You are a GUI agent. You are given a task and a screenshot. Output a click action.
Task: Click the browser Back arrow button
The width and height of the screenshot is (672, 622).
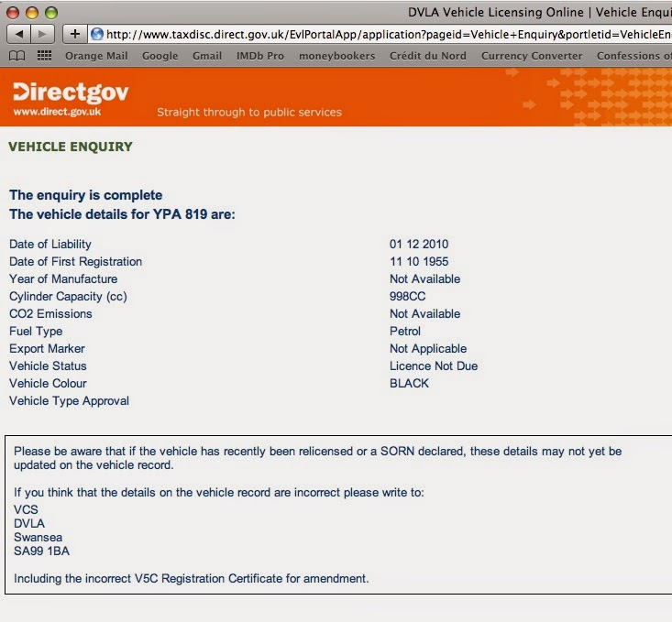(x=18, y=34)
